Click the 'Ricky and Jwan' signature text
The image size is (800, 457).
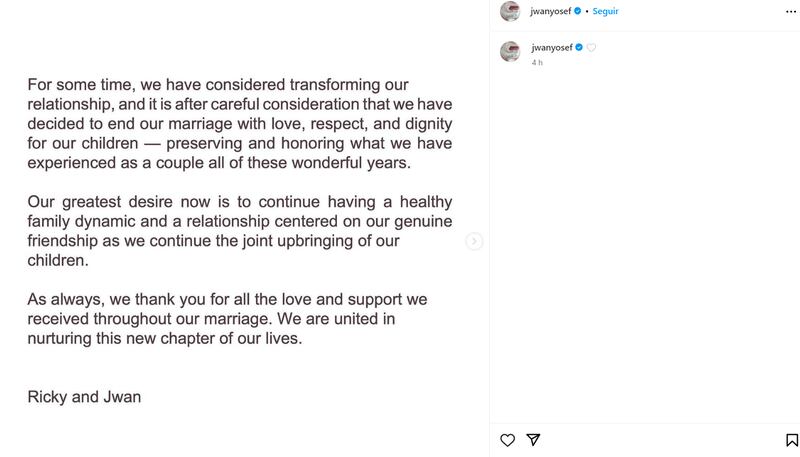coord(84,397)
